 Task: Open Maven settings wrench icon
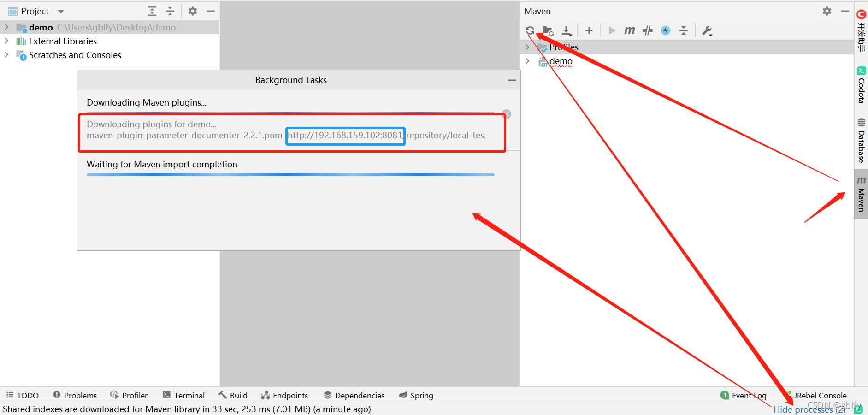pos(707,30)
